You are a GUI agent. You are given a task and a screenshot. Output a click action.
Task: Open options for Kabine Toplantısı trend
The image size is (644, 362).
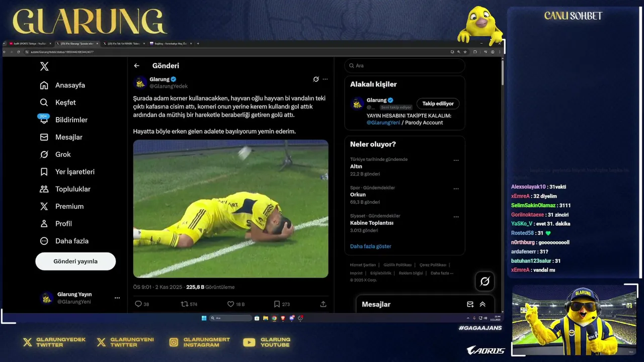(x=456, y=217)
